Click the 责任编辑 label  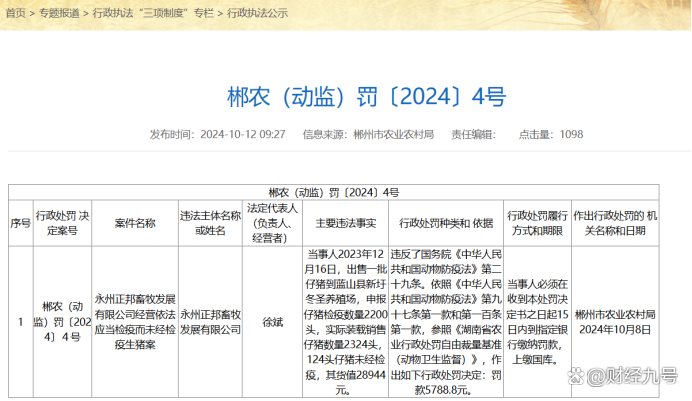(473, 134)
